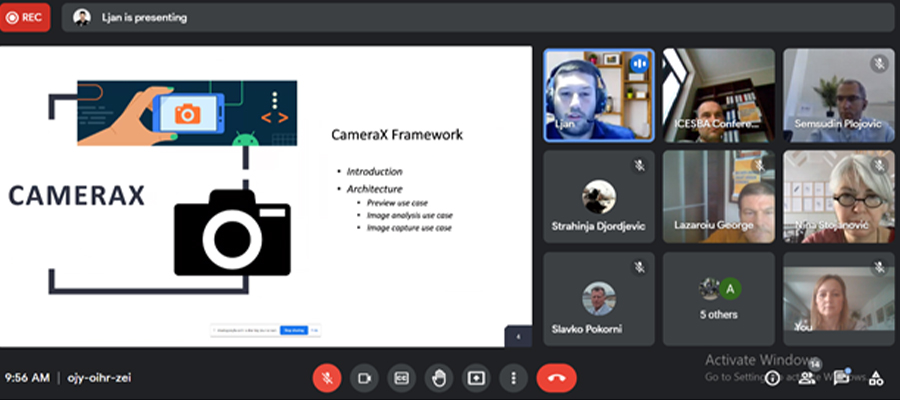
Task: Toggle the camera on or off
Action: pos(365,378)
